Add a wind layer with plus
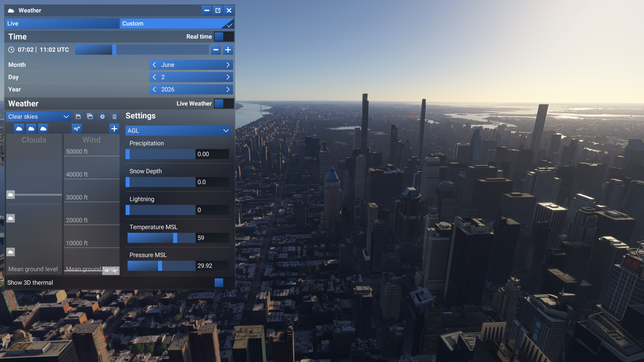Image resolution: width=644 pixels, height=362 pixels. [114, 129]
